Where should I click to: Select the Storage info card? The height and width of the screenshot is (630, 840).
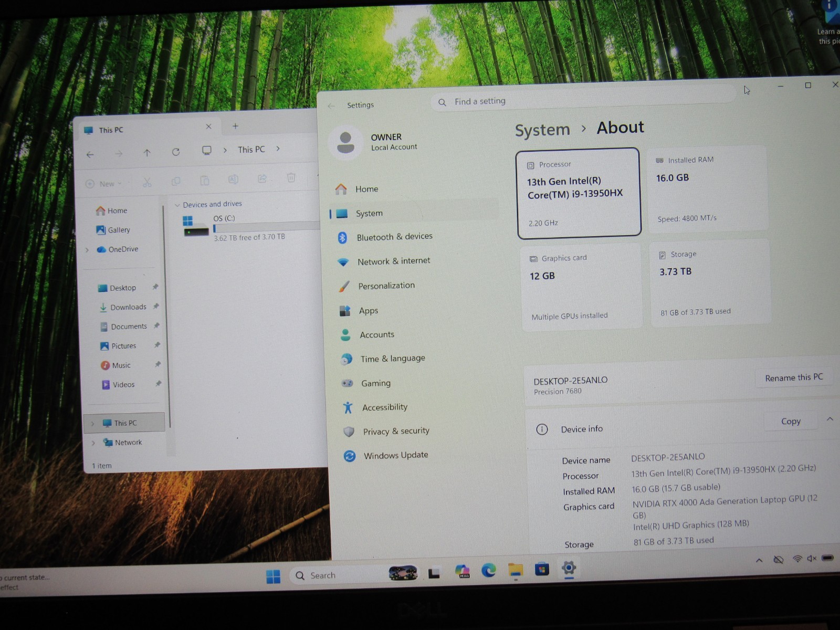point(710,282)
